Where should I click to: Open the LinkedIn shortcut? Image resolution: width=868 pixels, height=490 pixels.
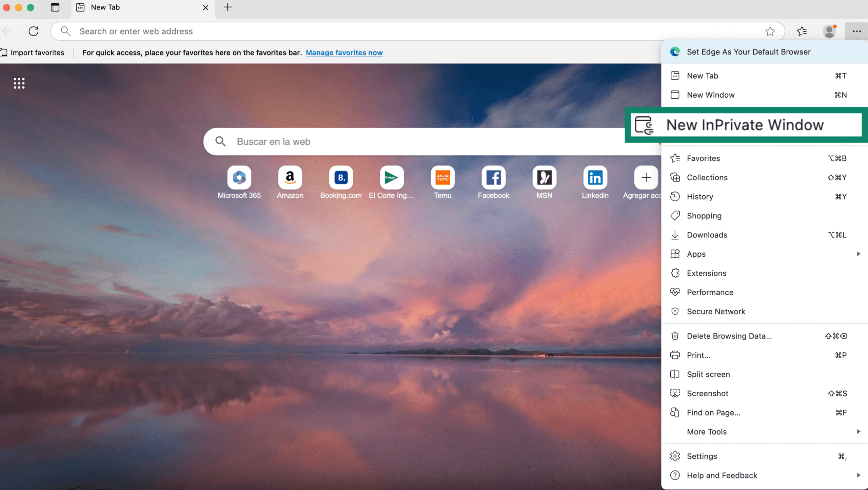[x=595, y=177]
